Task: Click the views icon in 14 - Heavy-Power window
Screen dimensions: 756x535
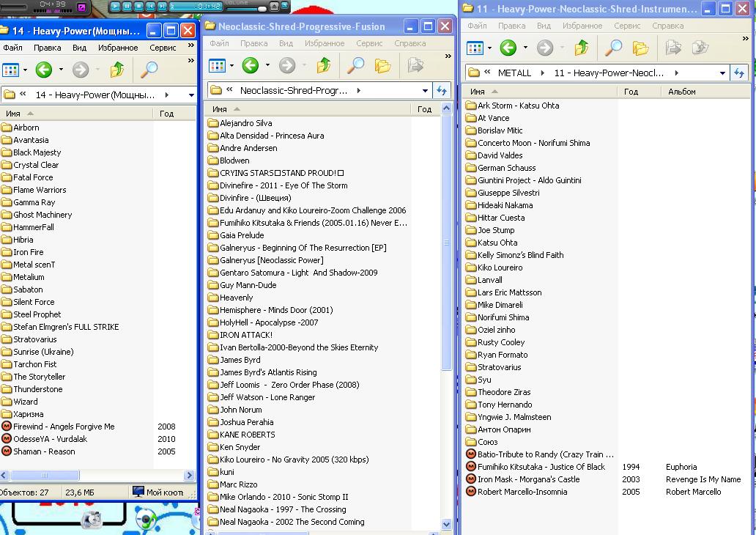Action: [10, 70]
